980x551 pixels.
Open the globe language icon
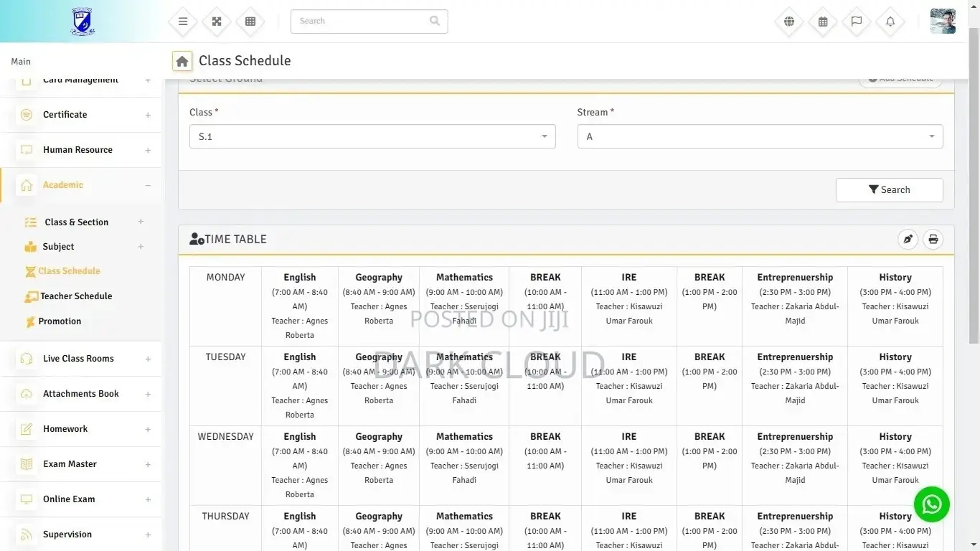coord(789,22)
